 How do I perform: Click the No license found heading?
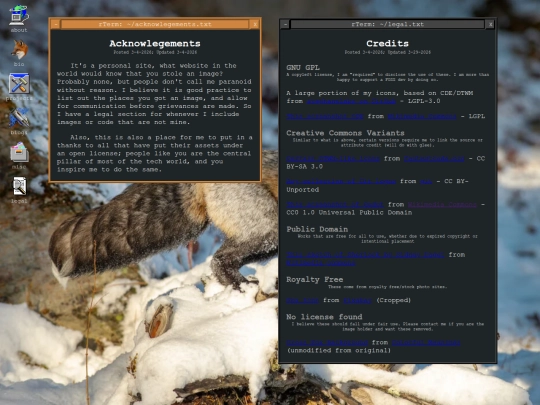tap(324, 317)
